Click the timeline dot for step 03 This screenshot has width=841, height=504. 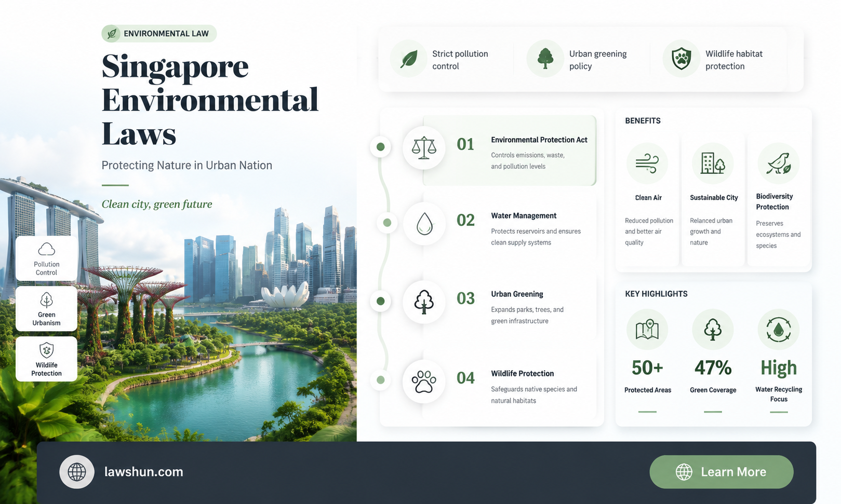click(380, 301)
